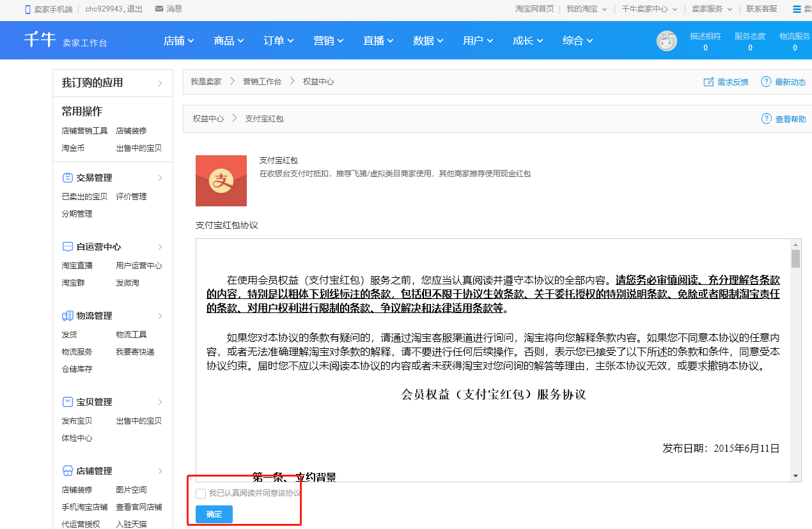Click the 查看帮助 question mark icon
The height and width of the screenshot is (529, 812).
(x=767, y=119)
